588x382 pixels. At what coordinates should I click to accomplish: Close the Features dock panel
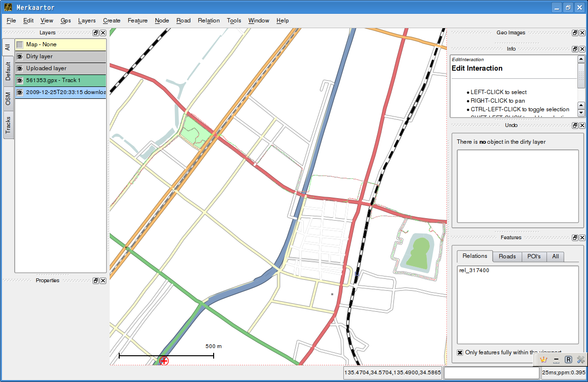tap(582, 237)
